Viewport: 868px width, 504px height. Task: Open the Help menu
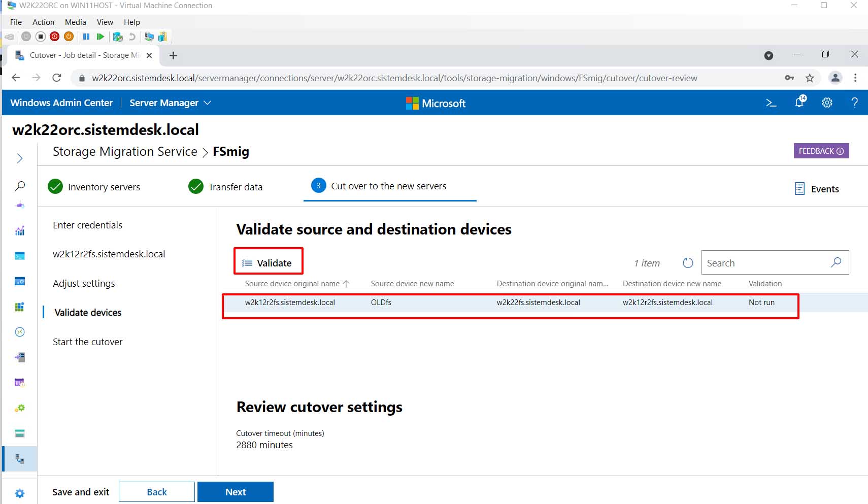tap(131, 22)
